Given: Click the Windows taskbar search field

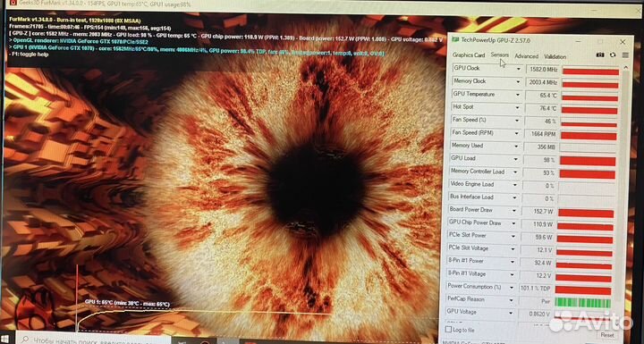Looking at the screenshot, I should click(x=95, y=340).
